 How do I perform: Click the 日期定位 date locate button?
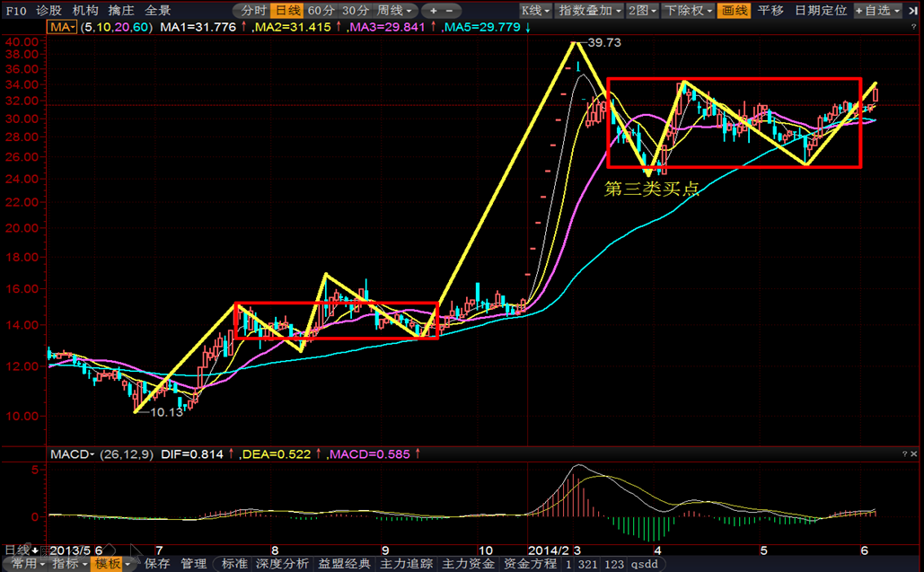pyautogui.click(x=821, y=11)
